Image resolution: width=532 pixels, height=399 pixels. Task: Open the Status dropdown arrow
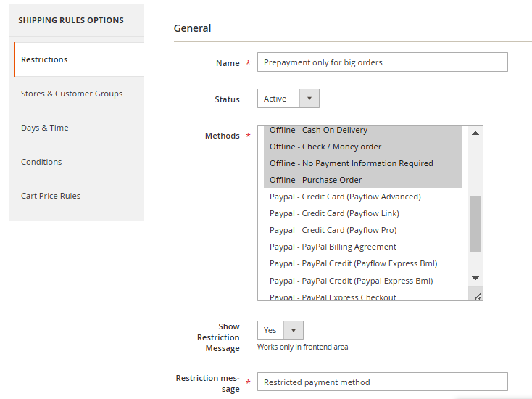pyautogui.click(x=309, y=99)
